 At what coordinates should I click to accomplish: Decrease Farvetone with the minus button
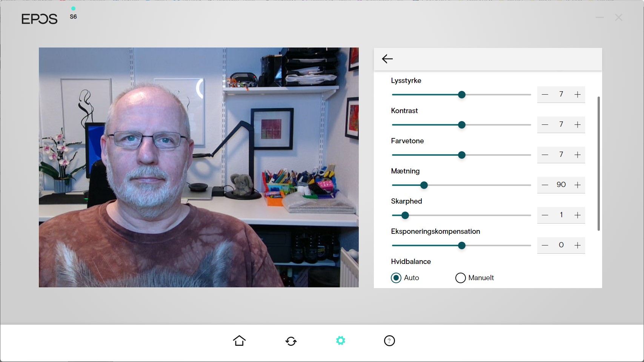pos(545,155)
